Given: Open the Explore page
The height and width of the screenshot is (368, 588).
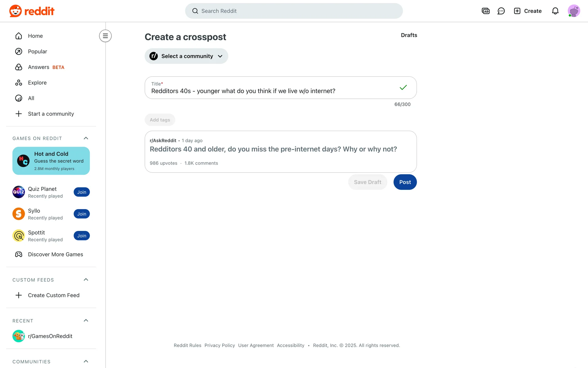Looking at the screenshot, I should pos(37,83).
